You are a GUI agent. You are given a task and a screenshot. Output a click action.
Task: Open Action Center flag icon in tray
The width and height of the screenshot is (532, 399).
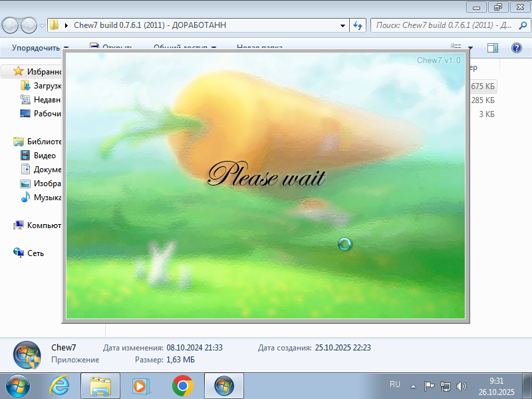pos(430,386)
